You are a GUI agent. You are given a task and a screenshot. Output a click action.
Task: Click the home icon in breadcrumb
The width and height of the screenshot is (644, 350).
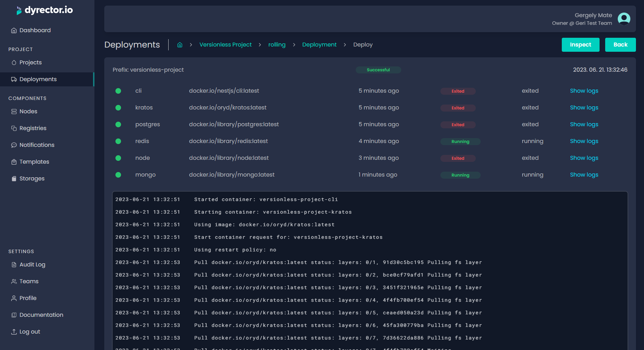pos(180,45)
